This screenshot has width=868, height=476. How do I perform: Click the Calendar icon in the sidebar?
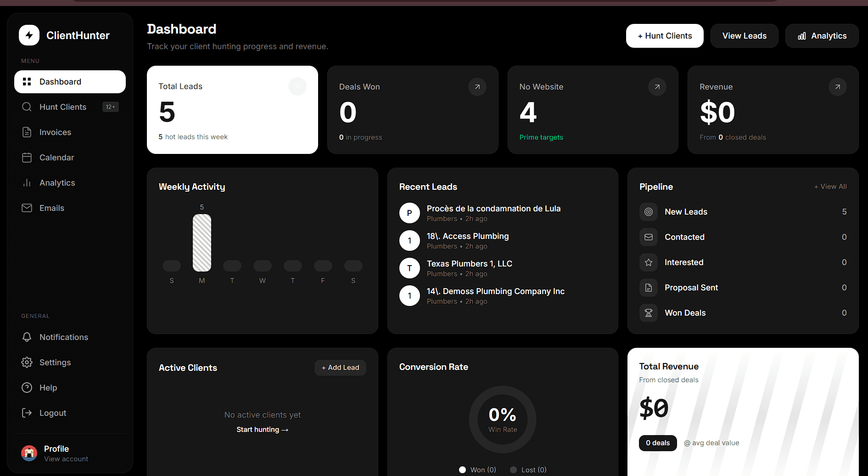tap(27, 157)
